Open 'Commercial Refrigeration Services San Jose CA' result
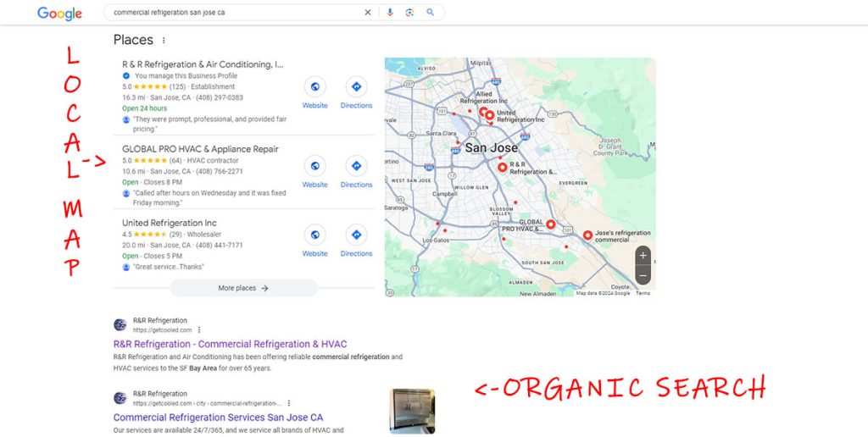This screenshot has height=437, width=868. click(x=218, y=418)
